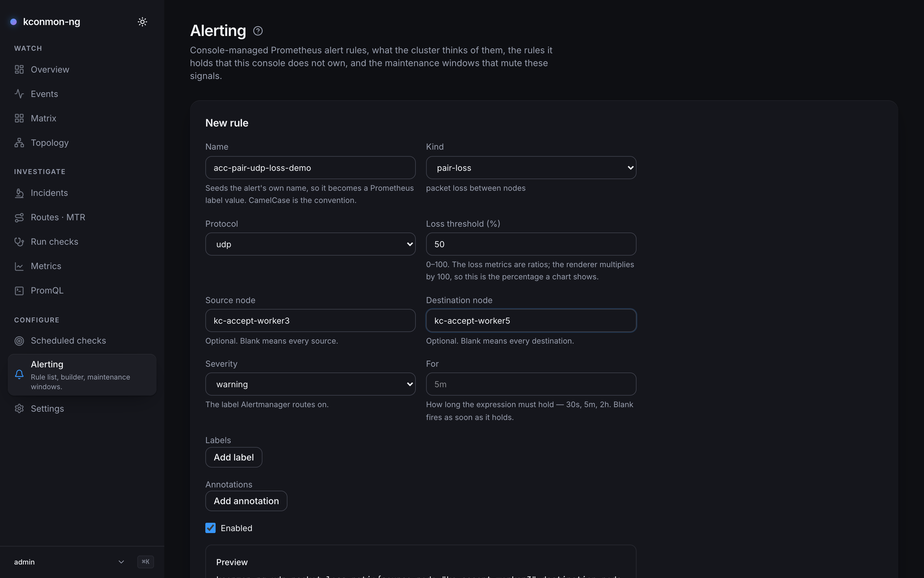This screenshot has width=924, height=578.
Task: Click the Add label button
Action: (x=234, y=457)
